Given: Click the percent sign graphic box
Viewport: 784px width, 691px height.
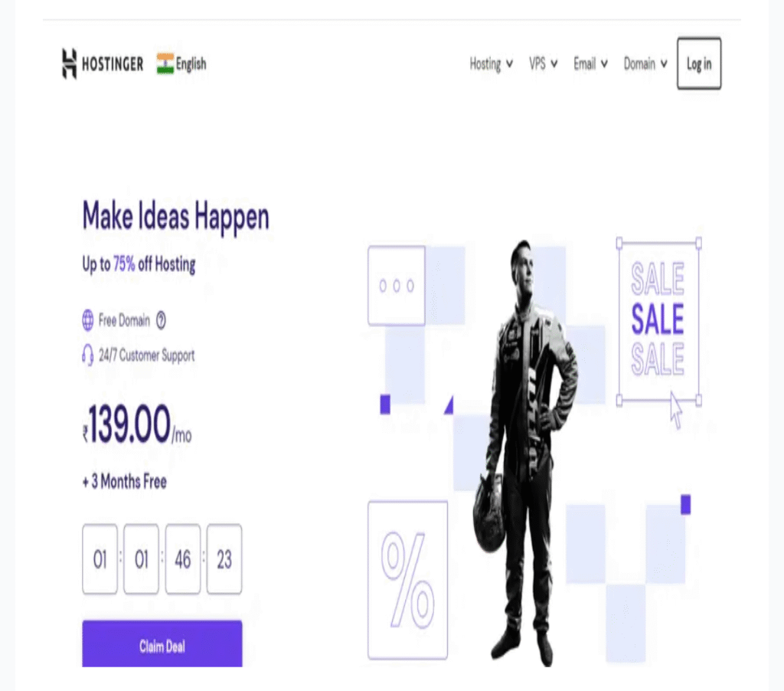Looking at the screenshot, I should [407, 580].
